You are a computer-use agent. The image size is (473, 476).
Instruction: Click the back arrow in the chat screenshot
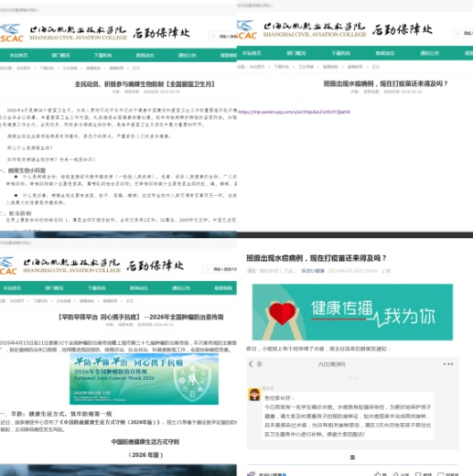251,363
